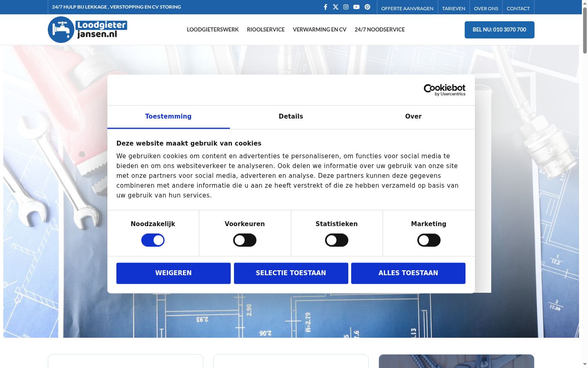The width and height of the screenshot is (588, 368).
Task: Click the Loodgieter Jansen logo
Action: [87, 29]
